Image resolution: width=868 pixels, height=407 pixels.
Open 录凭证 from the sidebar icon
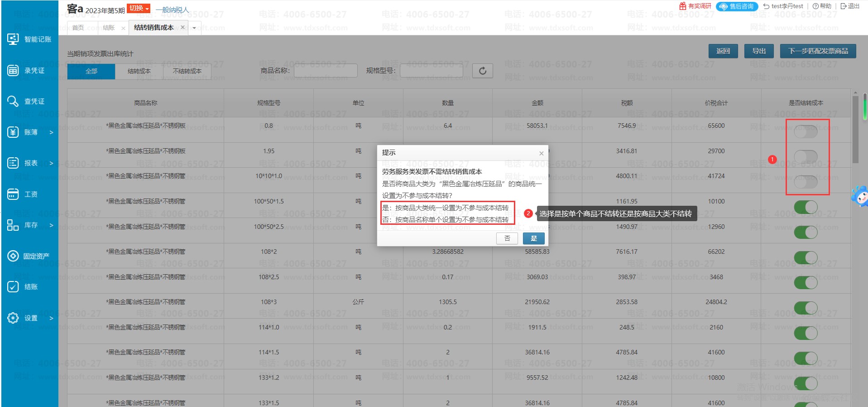13,70
